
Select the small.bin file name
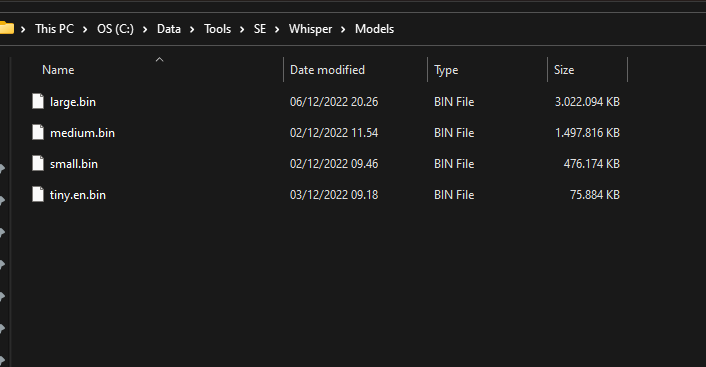point(74,164)
